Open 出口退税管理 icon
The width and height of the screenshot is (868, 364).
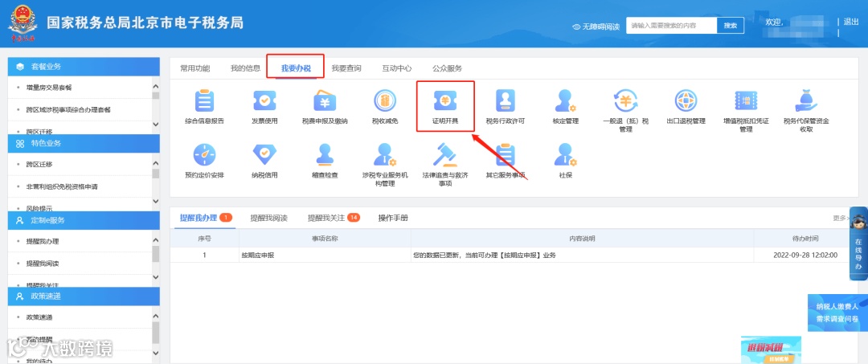point(686,100)
